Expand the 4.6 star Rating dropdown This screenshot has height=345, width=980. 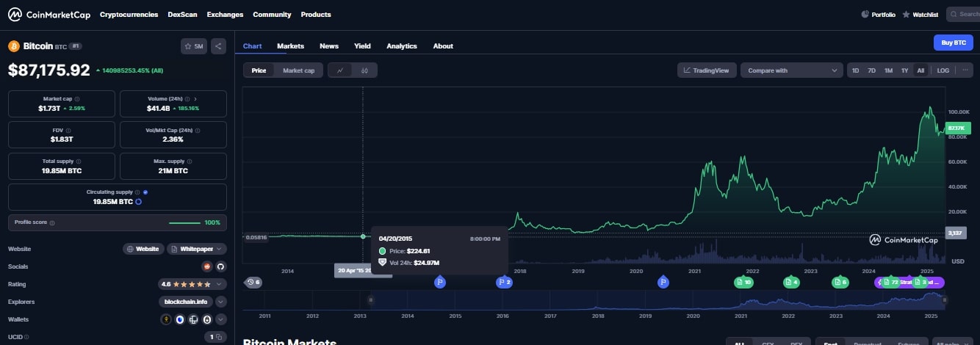(x=193, y=283)
